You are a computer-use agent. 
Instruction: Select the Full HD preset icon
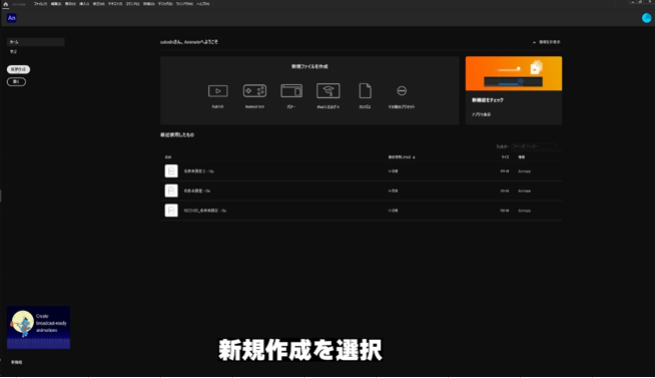(x=218, y=91)
